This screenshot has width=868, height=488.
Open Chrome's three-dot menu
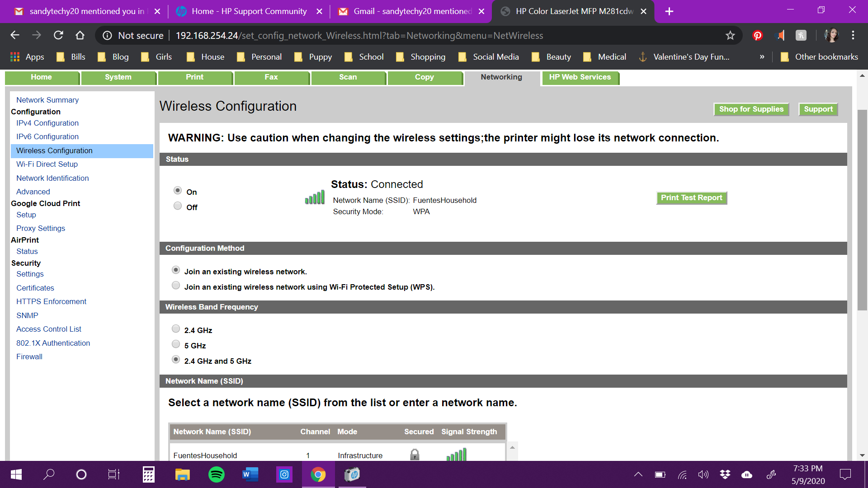point(854,35)
